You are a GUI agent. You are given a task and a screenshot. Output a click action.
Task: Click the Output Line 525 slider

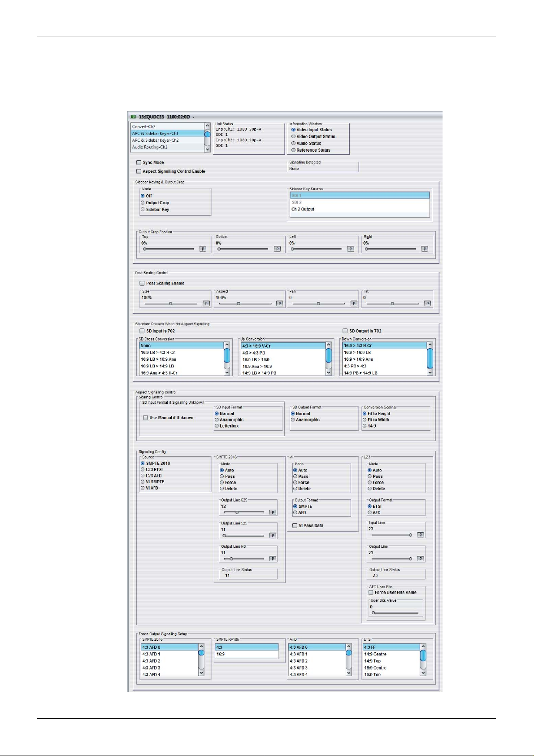pyautogui.click(x=243, y=536)
